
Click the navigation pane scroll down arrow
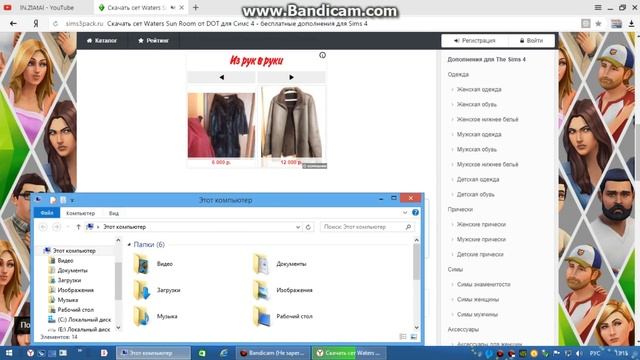coord(118,328)
